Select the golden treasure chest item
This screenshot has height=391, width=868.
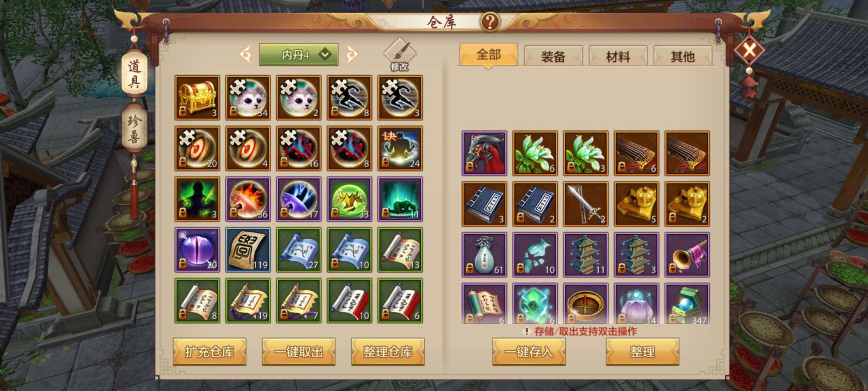tap(197, 97)
